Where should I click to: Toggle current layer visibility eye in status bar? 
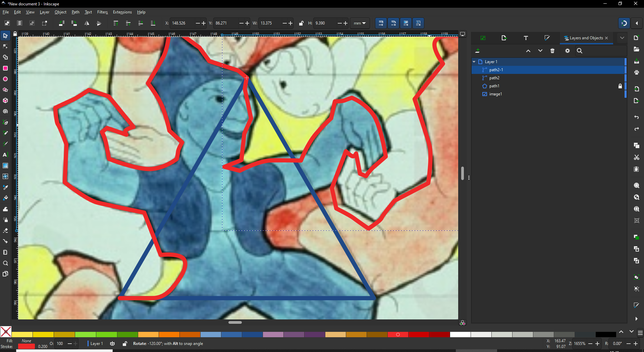coord(112,344)
